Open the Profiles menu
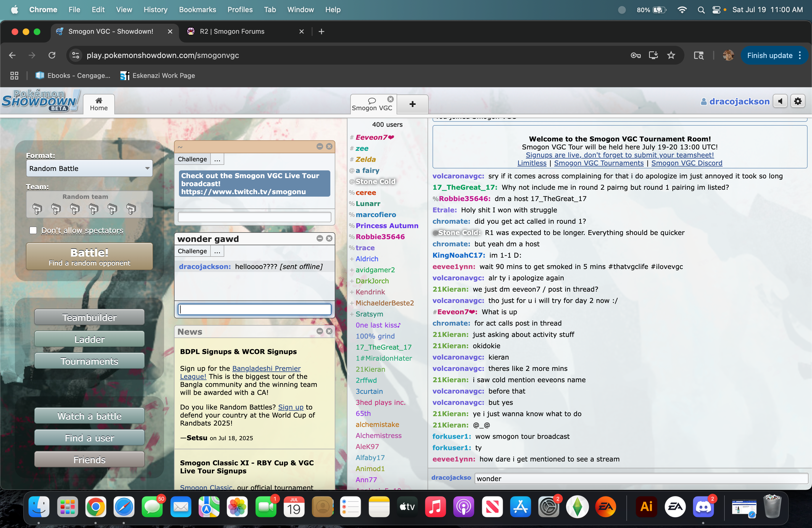This screenshot has height=528, width=812. tap(240, 10)
